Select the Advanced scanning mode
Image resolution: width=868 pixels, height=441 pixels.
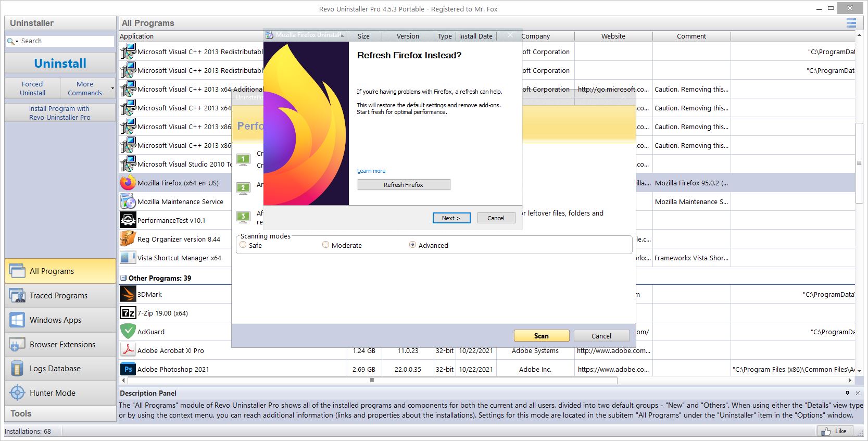[413, 245]
